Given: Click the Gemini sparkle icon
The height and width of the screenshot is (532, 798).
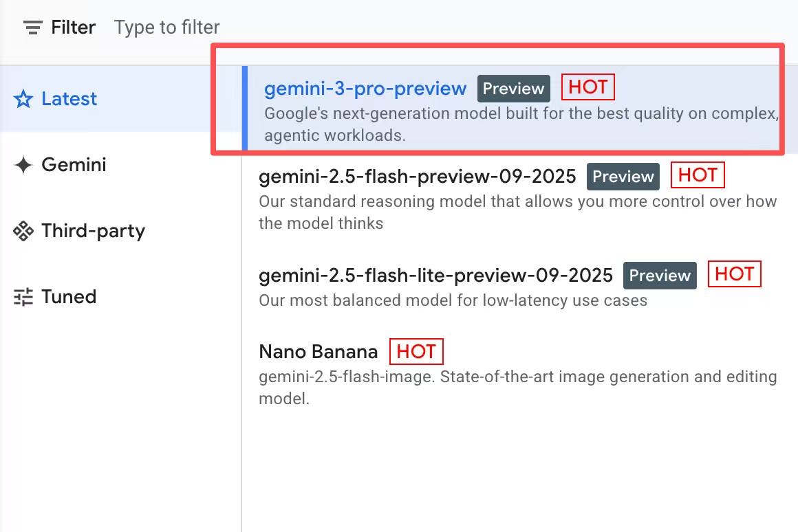Looking at the screenshot, I should pyautogui.click(x=23, y=166).
